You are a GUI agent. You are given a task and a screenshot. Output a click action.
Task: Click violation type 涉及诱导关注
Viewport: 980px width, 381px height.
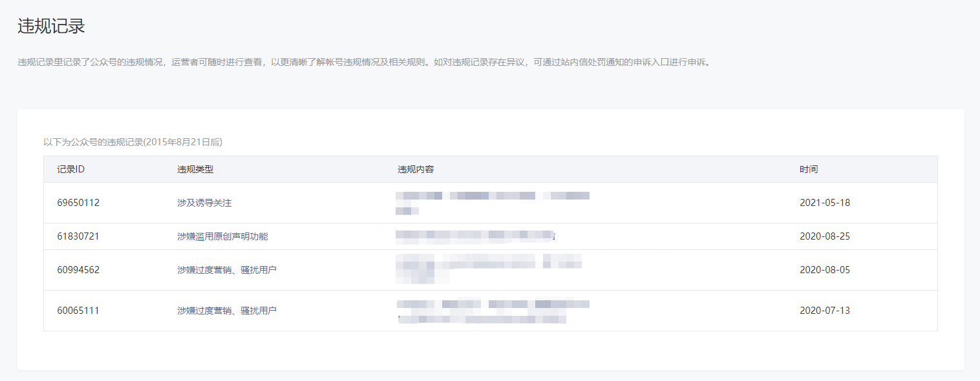(x=204, y=203)
